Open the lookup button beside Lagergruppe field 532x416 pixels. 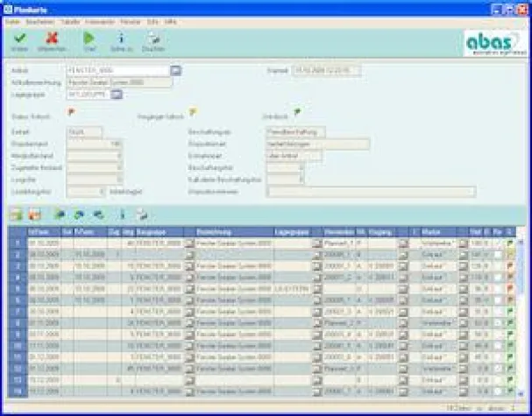pos(117,94)
